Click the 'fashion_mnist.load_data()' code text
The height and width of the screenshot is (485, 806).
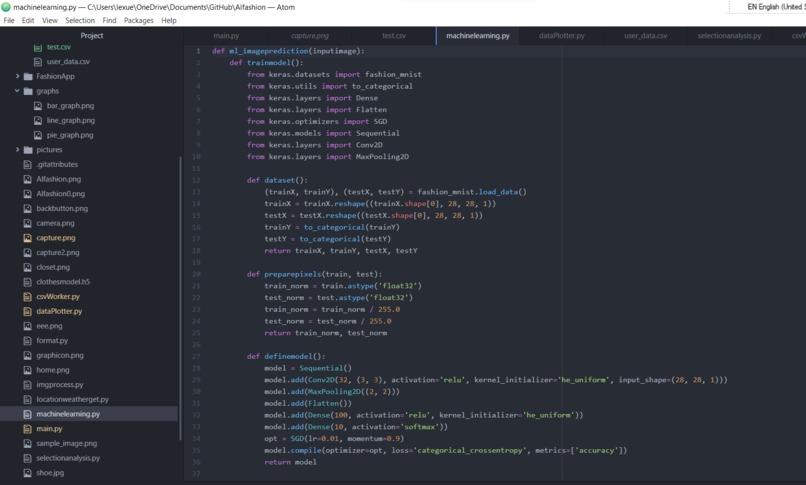(472, 192)
